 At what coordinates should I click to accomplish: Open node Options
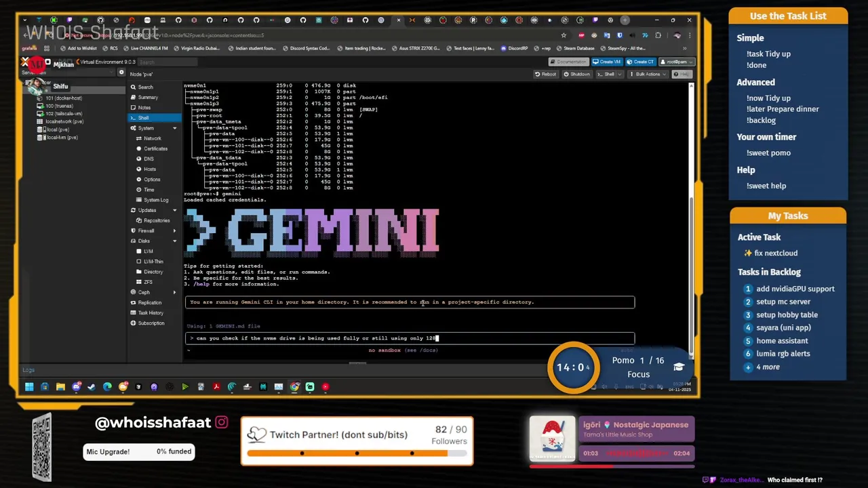(x=152, y=180)
